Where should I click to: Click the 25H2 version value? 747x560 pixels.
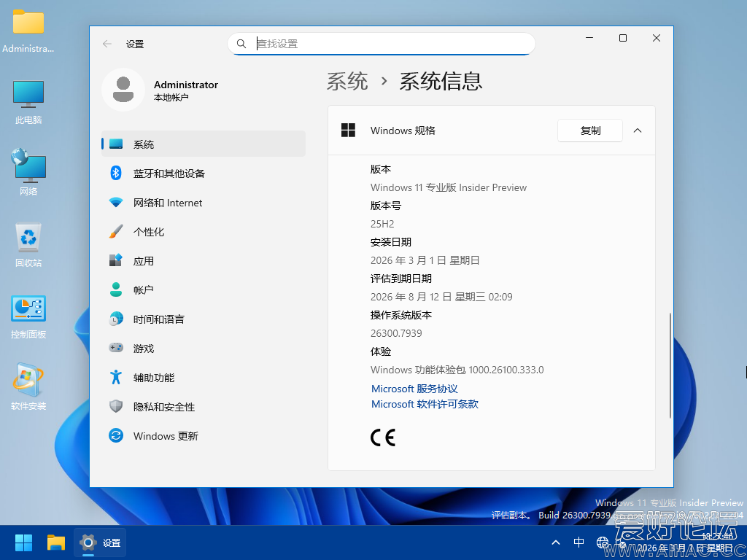click(382, 224)
